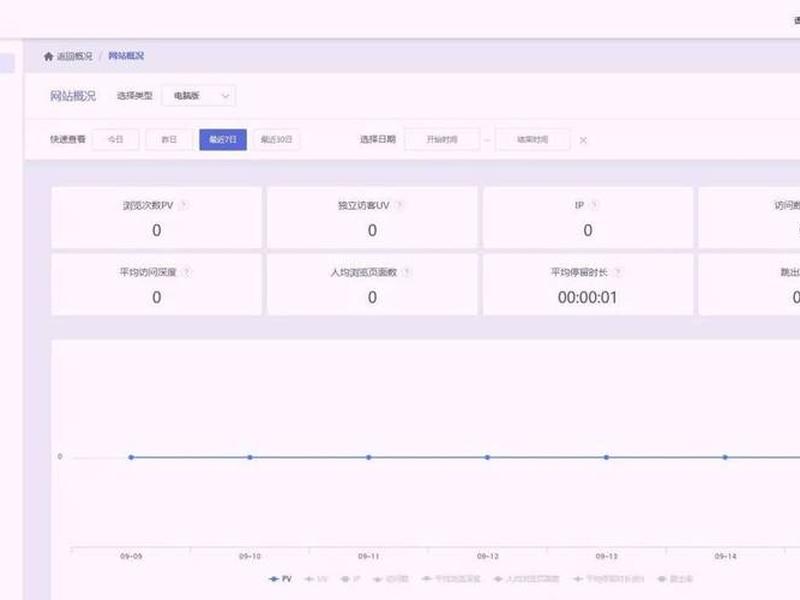Viewport: 800px width, 600px height.
Task: Click help icon beside 平均访问深度
Action: pyautogui.click(x=187, y=272)
